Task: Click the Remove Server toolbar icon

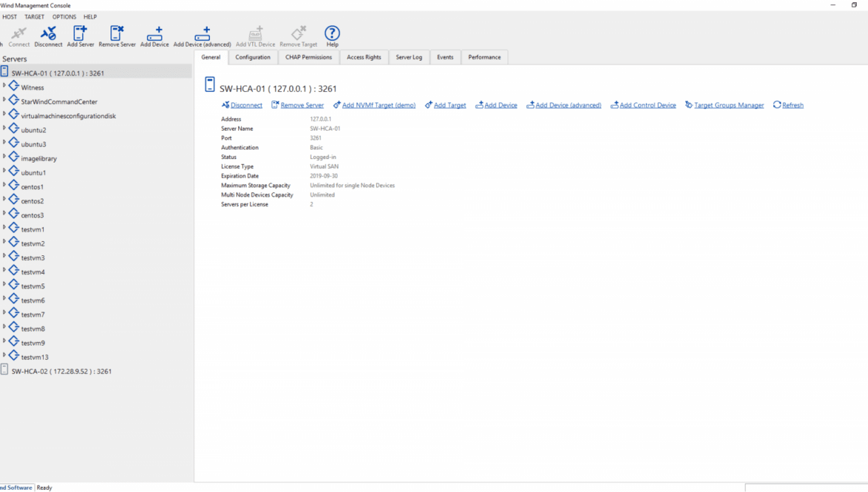Action: pos(116,33)
